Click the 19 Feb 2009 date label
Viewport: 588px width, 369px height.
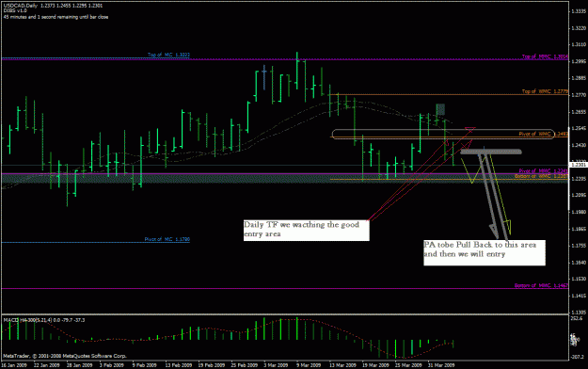(x=211, y=365)
